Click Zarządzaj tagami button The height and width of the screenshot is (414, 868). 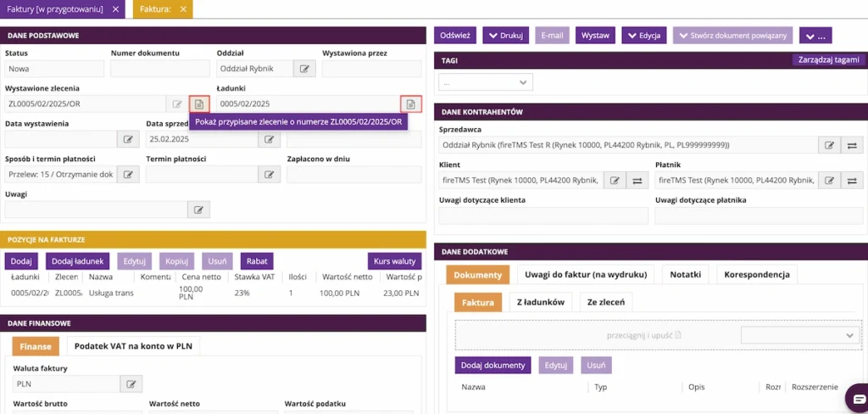(x=828, y=60)
